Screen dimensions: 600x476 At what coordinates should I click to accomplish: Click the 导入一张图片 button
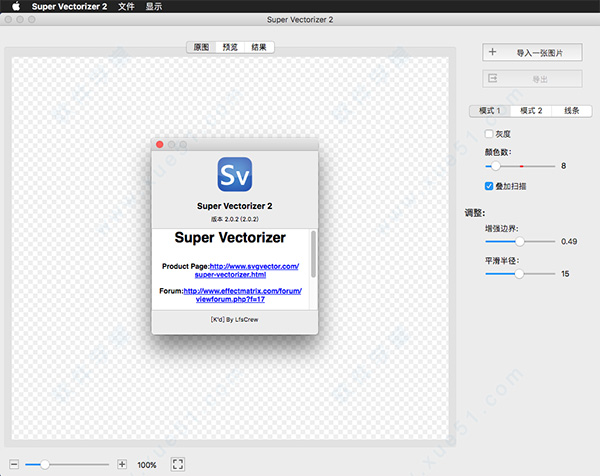532,52
